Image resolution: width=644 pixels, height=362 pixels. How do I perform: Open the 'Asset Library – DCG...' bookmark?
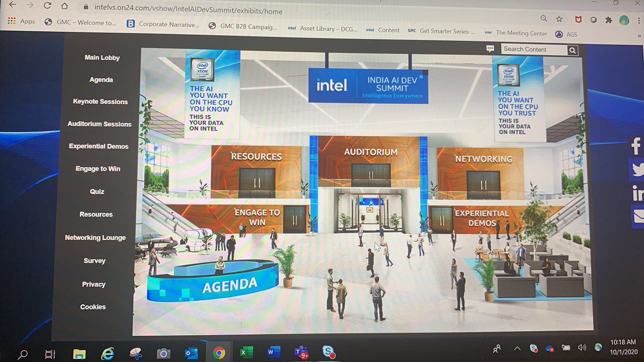pos(323,28)
